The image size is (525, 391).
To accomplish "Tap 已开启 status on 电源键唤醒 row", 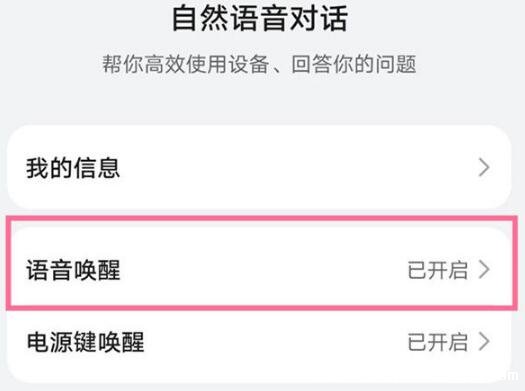I will point(438,342).
